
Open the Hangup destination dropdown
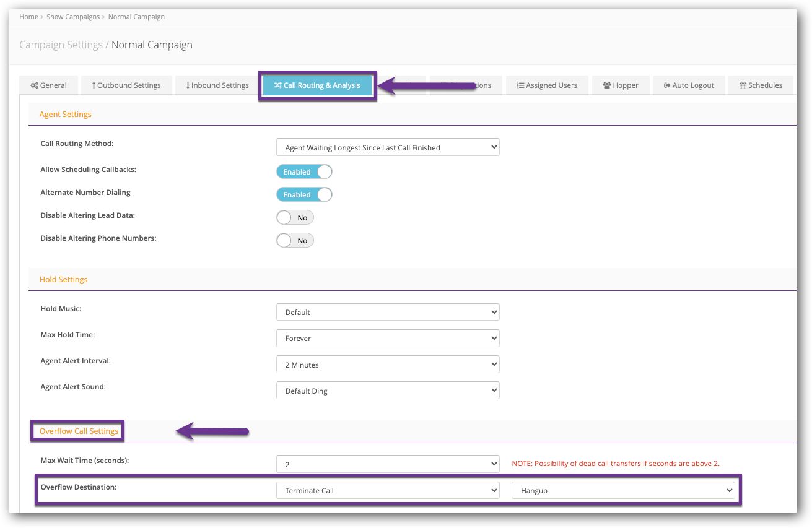pyautogui.click(x=623, y=490)
